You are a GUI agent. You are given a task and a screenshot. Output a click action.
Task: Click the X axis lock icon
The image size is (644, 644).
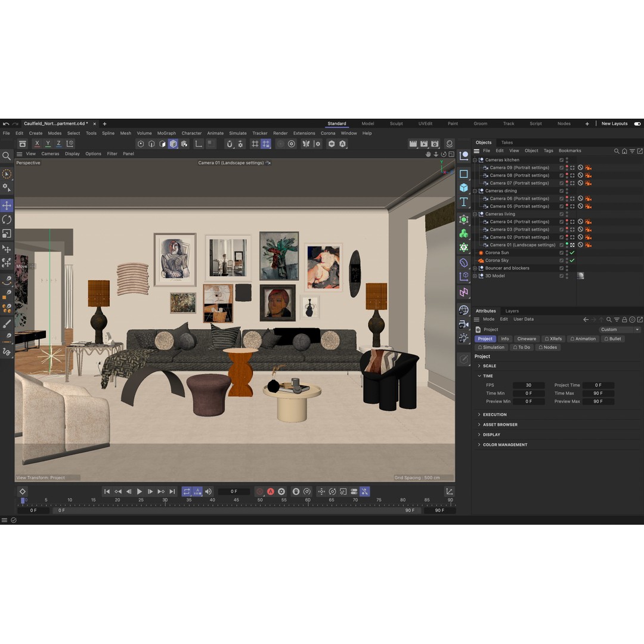coord(36,144)
